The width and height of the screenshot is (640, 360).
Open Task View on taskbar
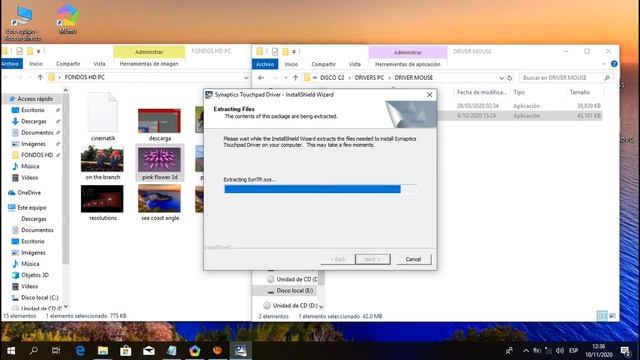56,351
